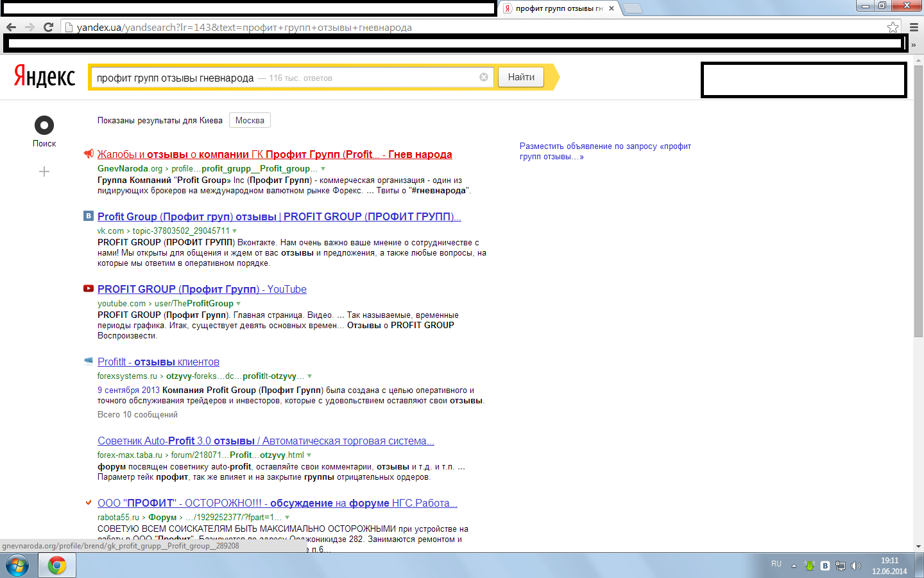
Task: Click the GnevNaroda.org green site link
Action: (130, 168)
